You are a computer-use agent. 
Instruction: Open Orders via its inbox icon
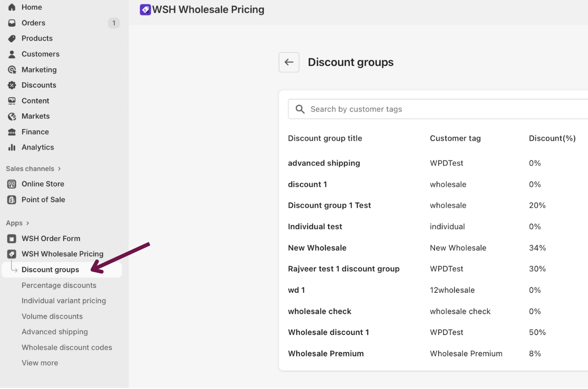pos(12,23)
